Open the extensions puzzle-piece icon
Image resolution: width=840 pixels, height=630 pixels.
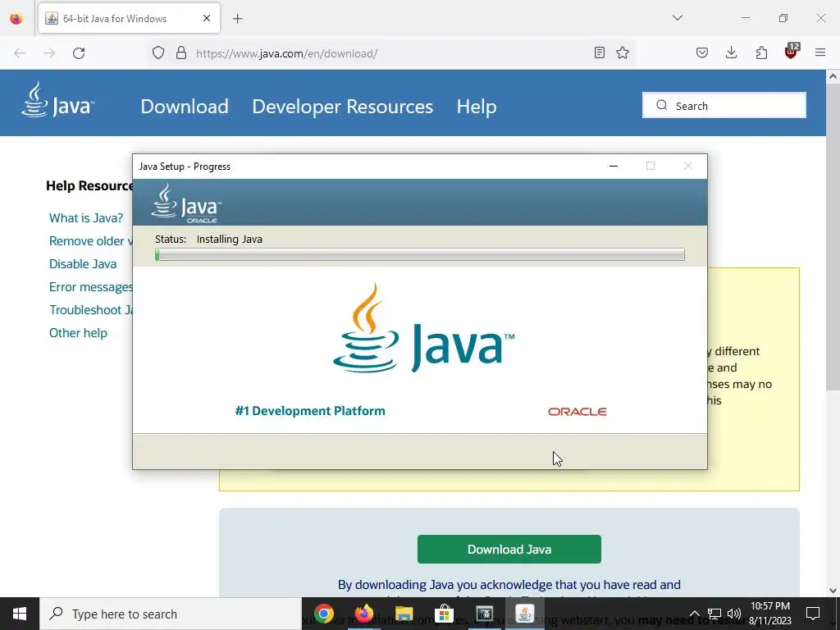pyautogui.click(x=761, y=52)
